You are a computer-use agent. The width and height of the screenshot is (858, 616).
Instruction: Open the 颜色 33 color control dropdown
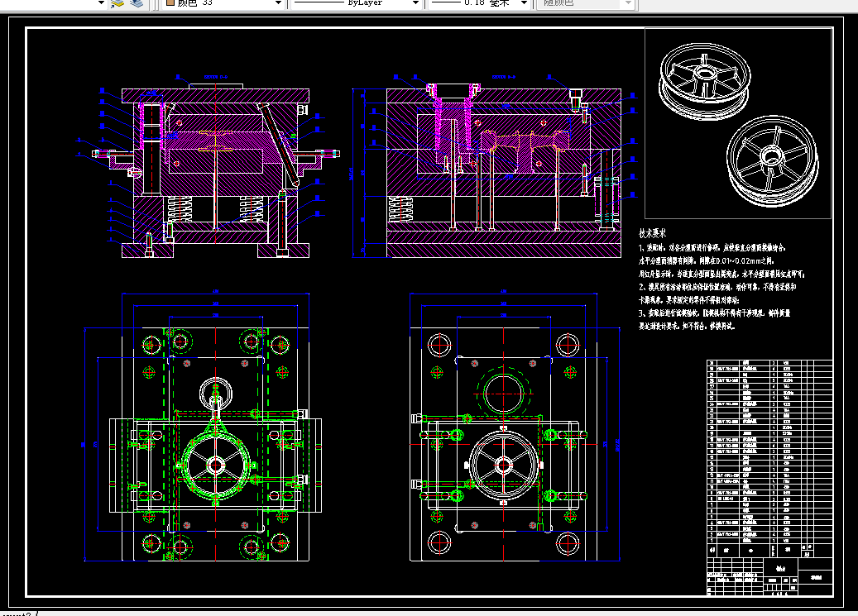[x=223, y=3]
